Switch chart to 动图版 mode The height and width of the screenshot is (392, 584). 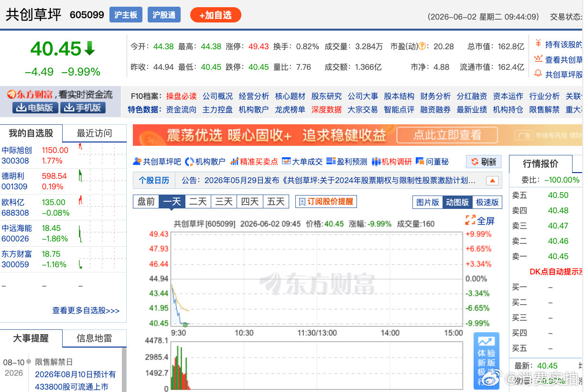[x=457, y=202]
